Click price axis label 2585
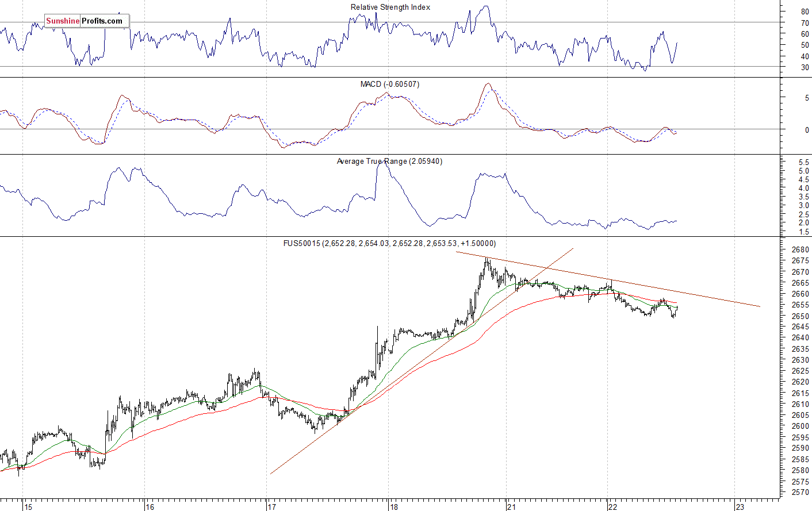Screen dimensions: 812x511 (800, 460)
